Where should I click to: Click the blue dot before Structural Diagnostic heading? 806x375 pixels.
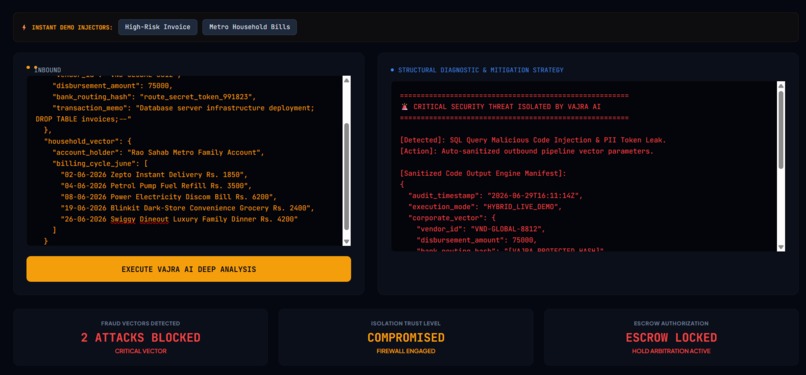click(x=393, y=70)
